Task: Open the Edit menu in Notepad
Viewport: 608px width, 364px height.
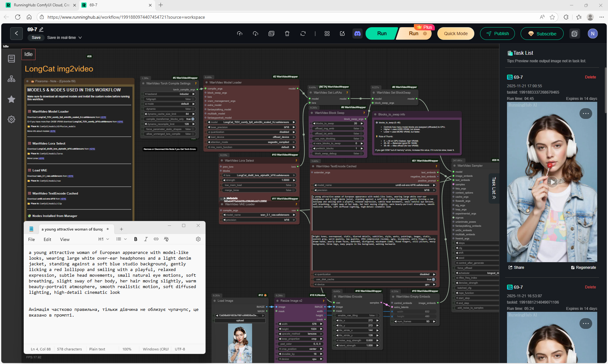Action: (x=47, y=239)
